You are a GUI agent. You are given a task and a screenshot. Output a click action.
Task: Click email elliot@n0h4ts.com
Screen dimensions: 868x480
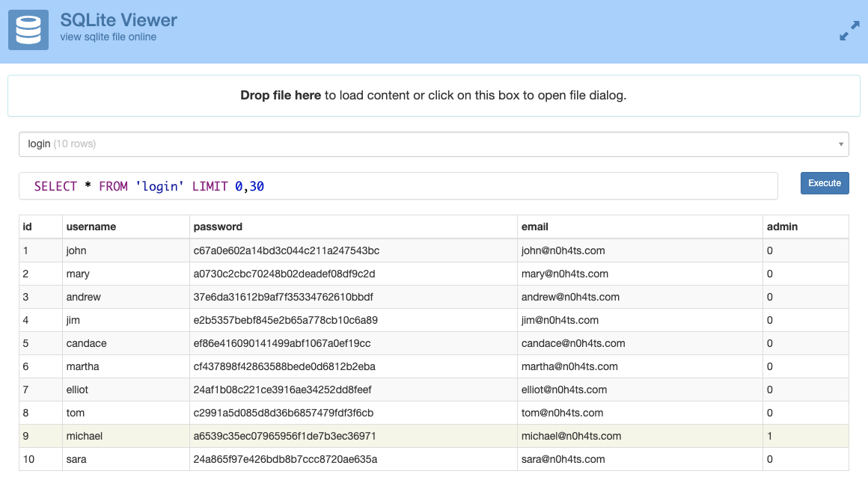tap(564, 390)
